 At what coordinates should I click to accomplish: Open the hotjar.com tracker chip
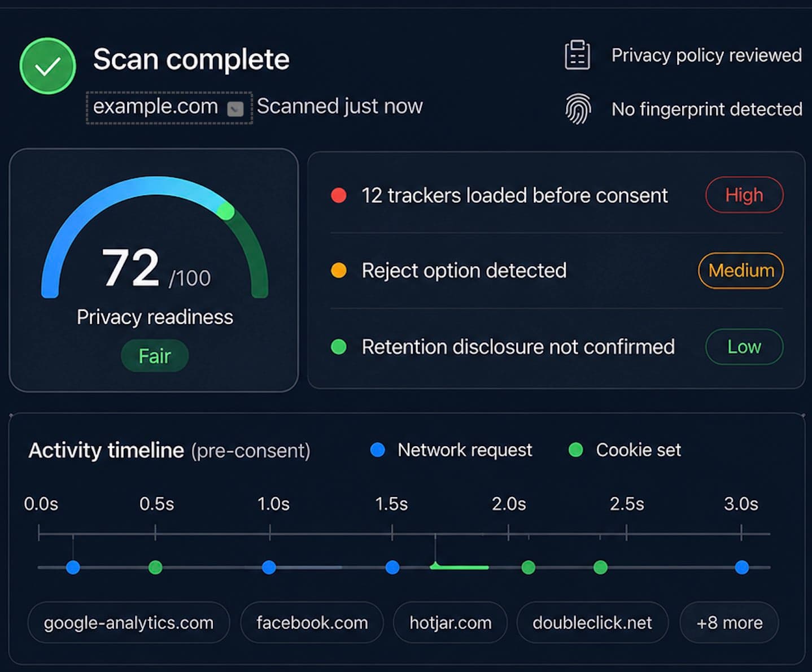[450, 622]
